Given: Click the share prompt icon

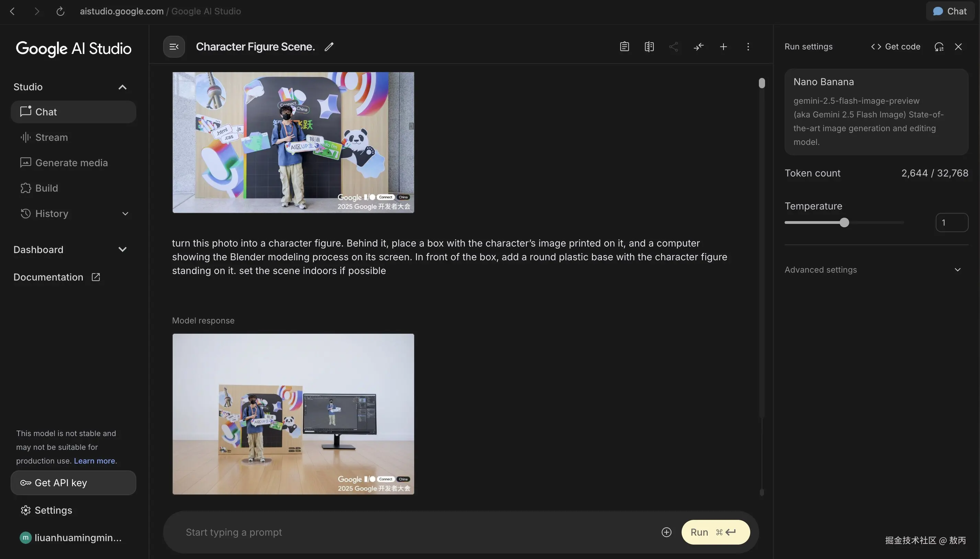Looking at the screenshot, I should [x=674, y=47].
